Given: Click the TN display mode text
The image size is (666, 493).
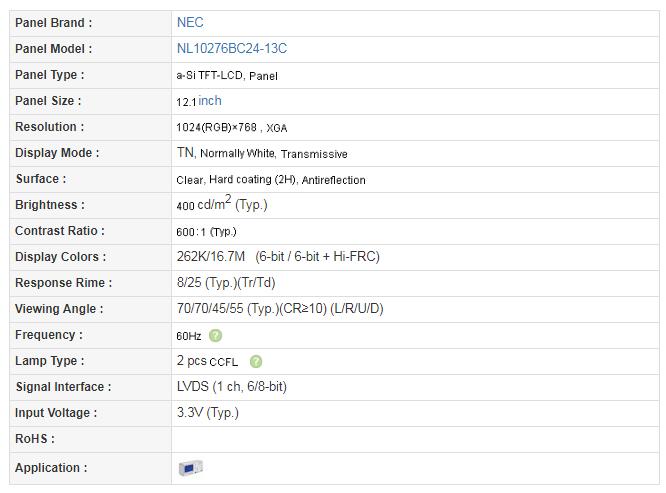Looking at the screenshot, I should [x=186, y=152].
